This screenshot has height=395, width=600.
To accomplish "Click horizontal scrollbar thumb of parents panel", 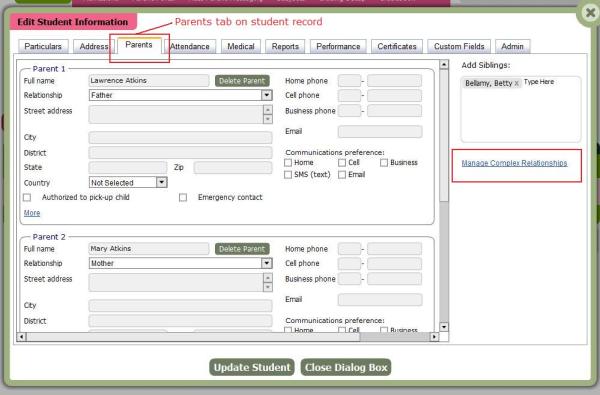I will click(x=193, y=337).
